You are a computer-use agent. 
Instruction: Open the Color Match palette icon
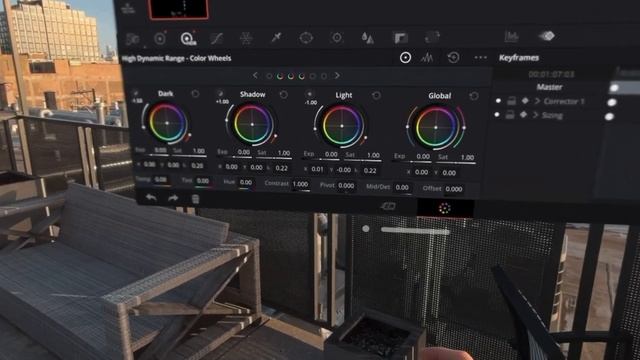tap(160, 39)
